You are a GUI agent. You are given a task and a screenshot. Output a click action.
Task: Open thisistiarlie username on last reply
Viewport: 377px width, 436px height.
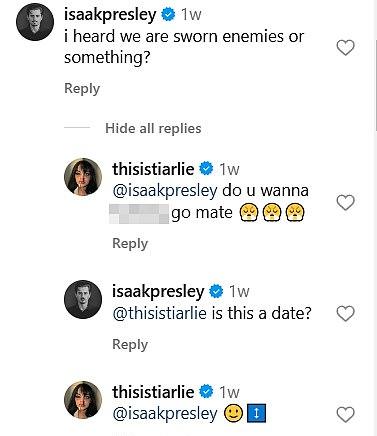pos(153,392)
